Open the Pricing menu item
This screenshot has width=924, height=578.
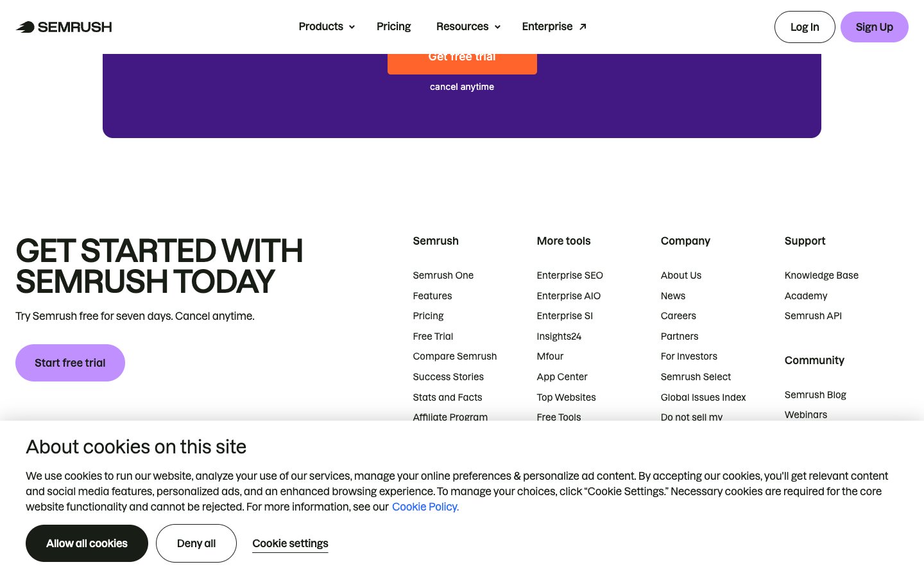point(393,26)
